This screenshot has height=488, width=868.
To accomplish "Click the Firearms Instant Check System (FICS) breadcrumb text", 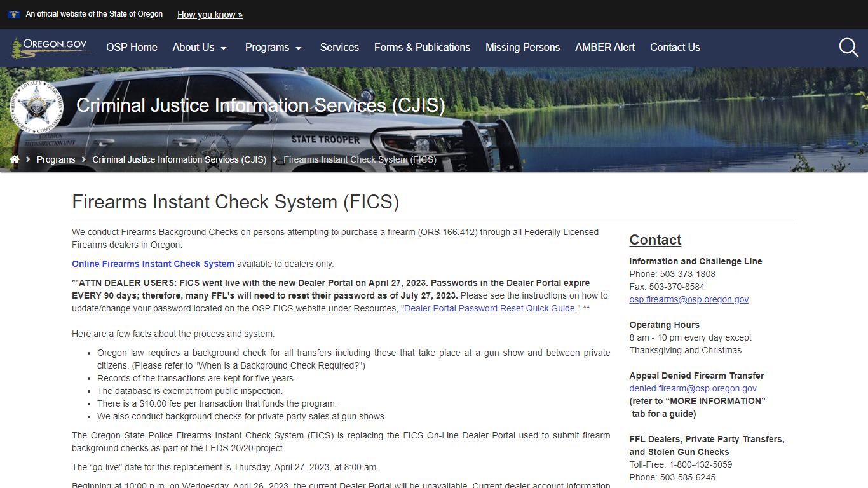I will (360, 159).
